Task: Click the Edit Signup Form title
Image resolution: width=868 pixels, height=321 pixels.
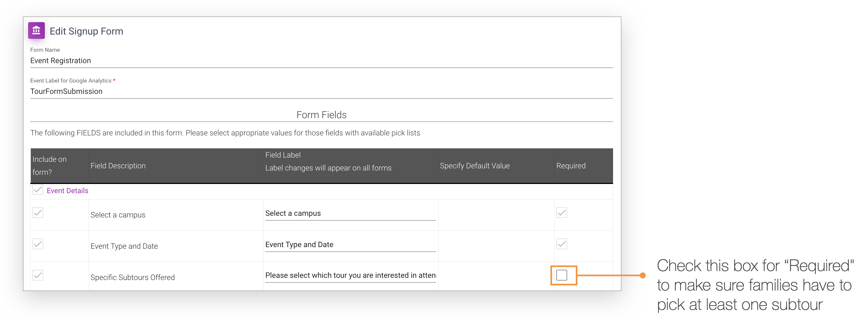Action: pyautogui.click(x=87, y=31)
